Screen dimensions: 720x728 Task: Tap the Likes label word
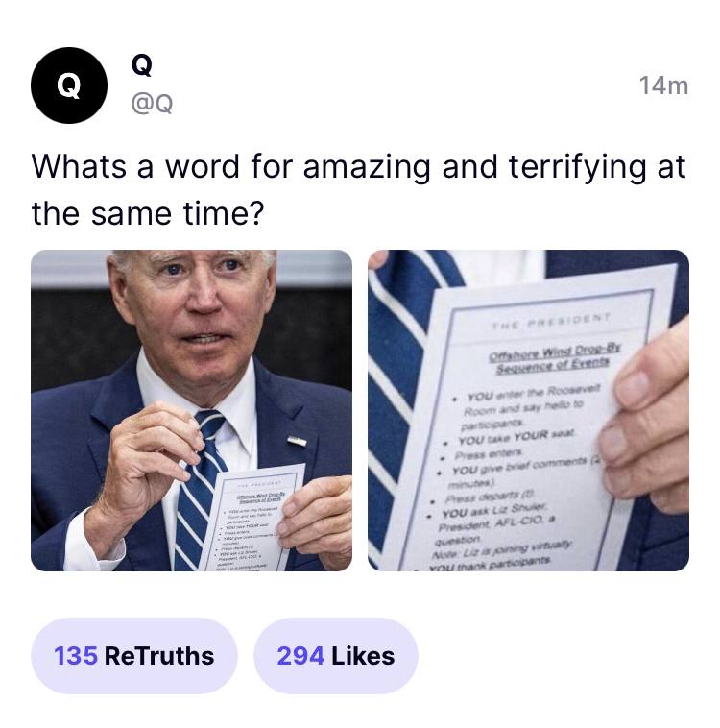point(363,656)
